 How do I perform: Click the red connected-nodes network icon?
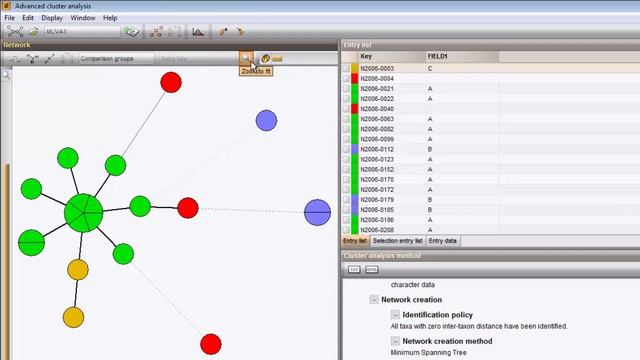(156, 31)
